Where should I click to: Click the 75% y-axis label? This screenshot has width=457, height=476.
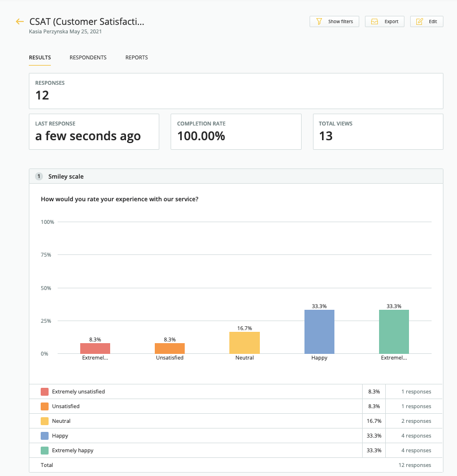pos(46,255)
